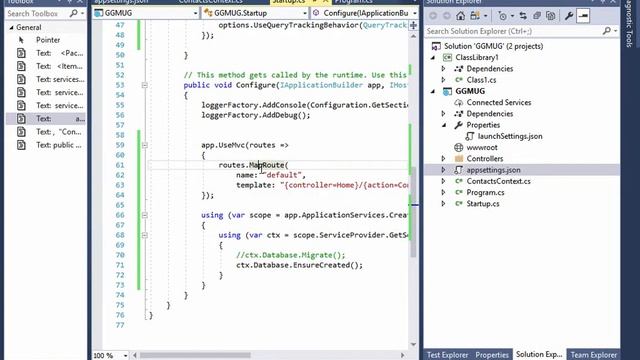The height and width of the screenshot is (360, 640).
Task: Toggle Show All Files in Solution Explorer
Action: [x=551, y=16]
